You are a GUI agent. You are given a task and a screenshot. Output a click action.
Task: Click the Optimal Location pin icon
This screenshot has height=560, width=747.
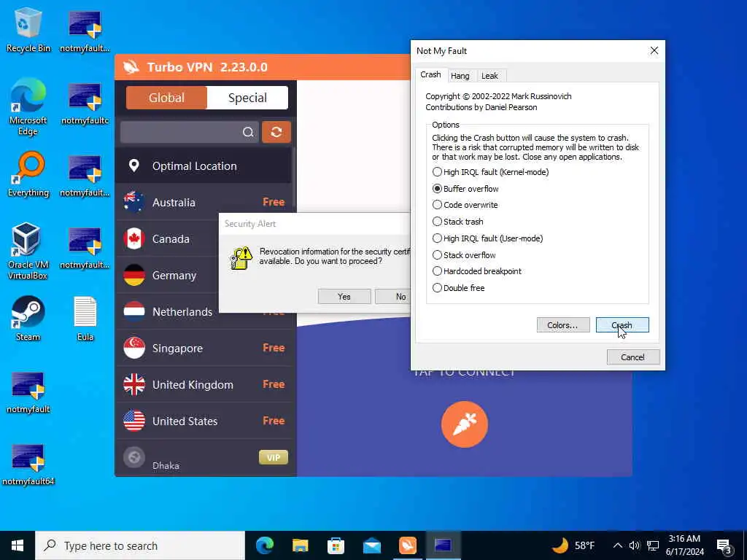134,166
